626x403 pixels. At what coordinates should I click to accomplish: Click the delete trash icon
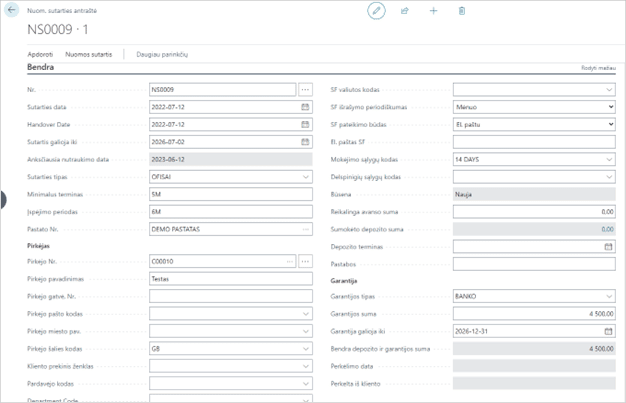(461, 11)
